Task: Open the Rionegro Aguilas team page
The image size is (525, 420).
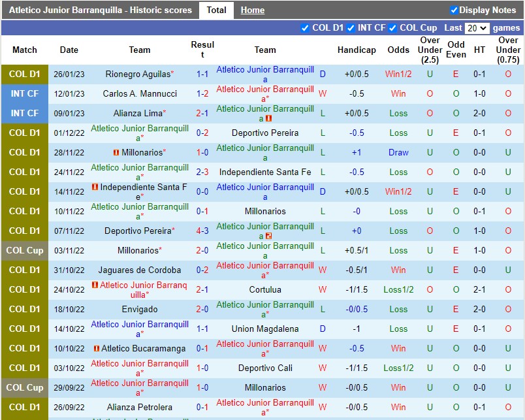Action: (137, 74)
